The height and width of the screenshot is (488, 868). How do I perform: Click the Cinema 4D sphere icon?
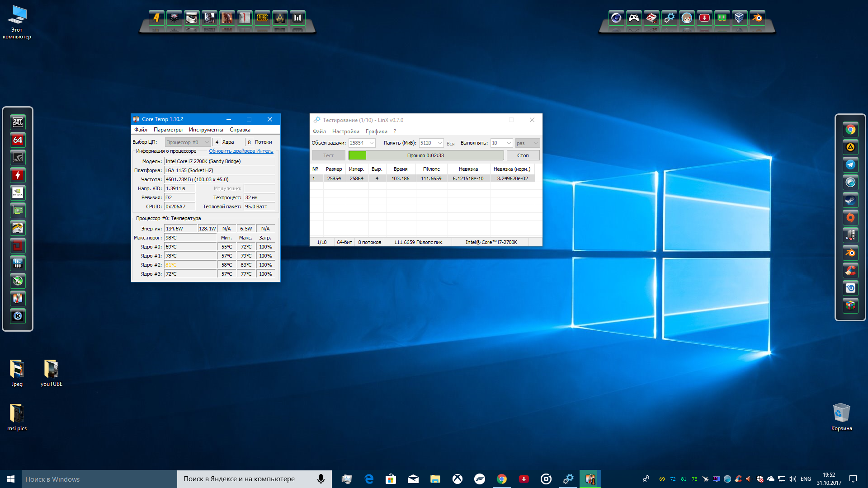click(x=616, y=18)
